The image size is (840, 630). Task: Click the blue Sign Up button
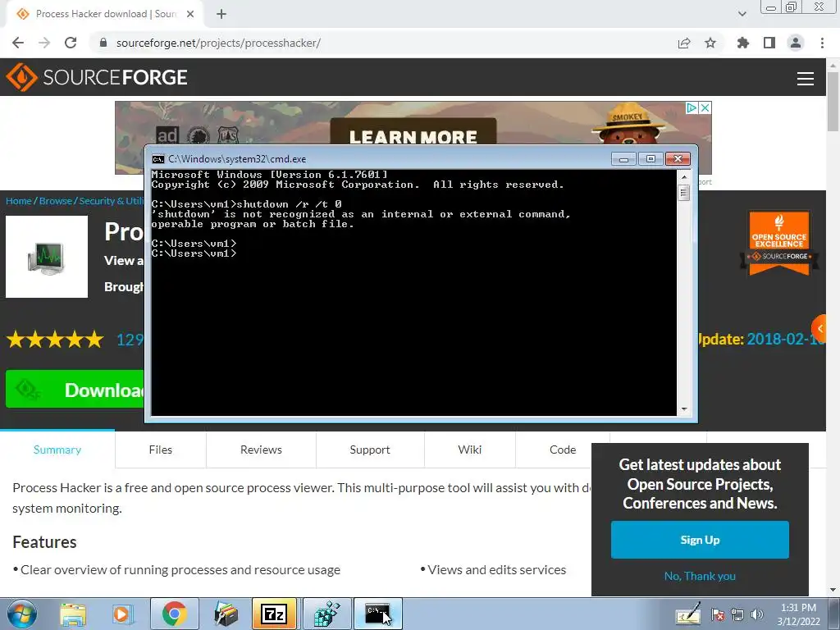pyautogui.click(x=700, y=540)
